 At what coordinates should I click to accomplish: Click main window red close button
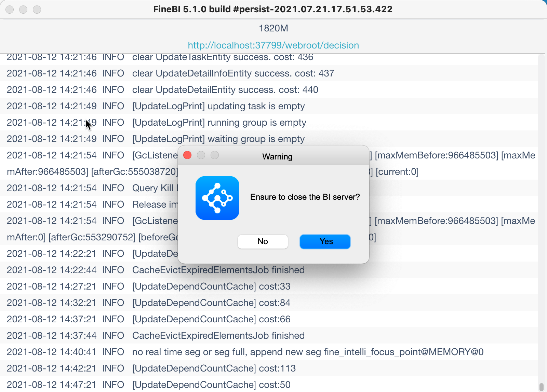pos(10,10)
